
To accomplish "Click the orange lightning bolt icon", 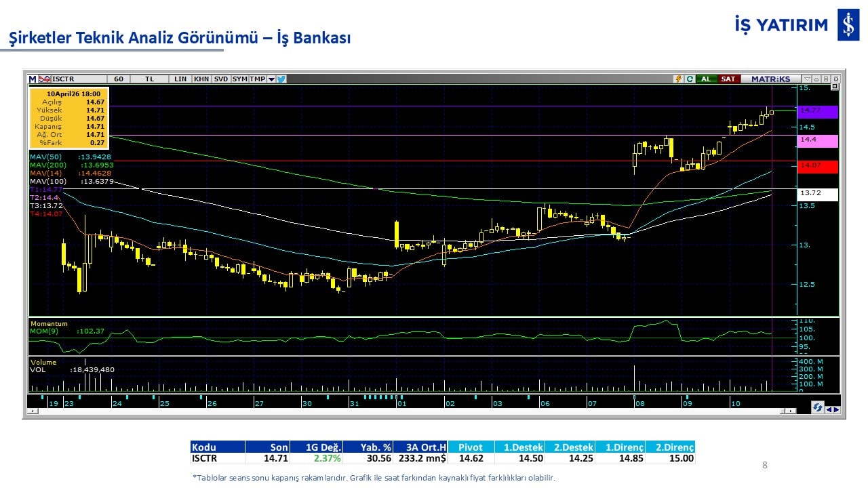I will (x=677, y=79).
